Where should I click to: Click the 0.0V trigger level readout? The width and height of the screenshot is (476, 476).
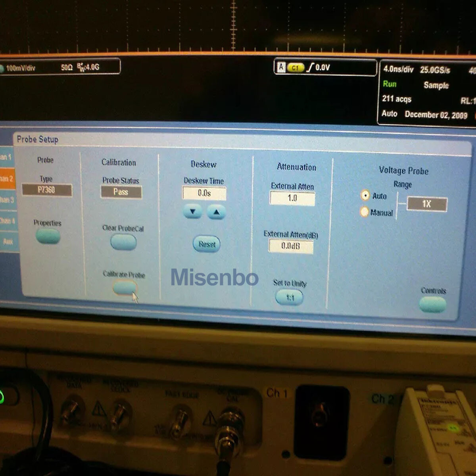pos(322,67)
